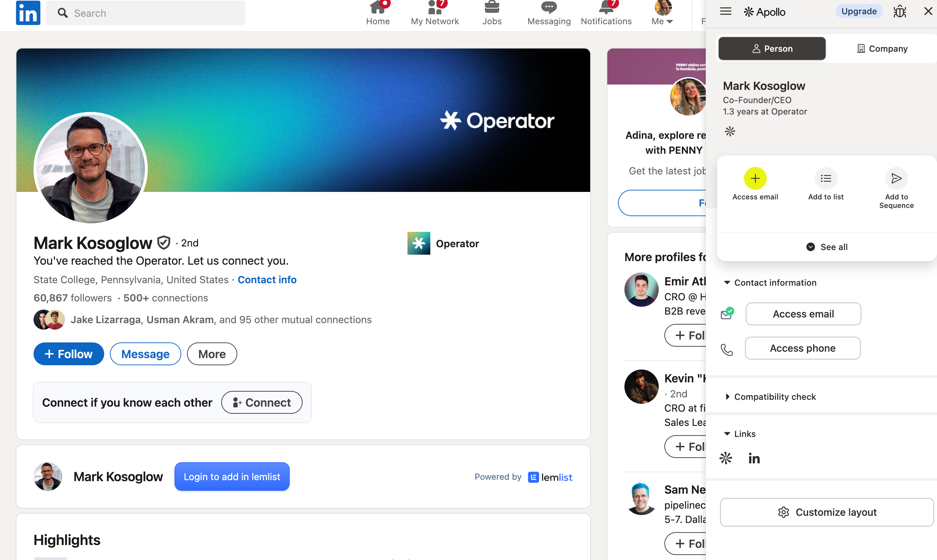Click the Add to Sequence icon
937x560 pixels.
pyautogui.click(x=896, y=178)
